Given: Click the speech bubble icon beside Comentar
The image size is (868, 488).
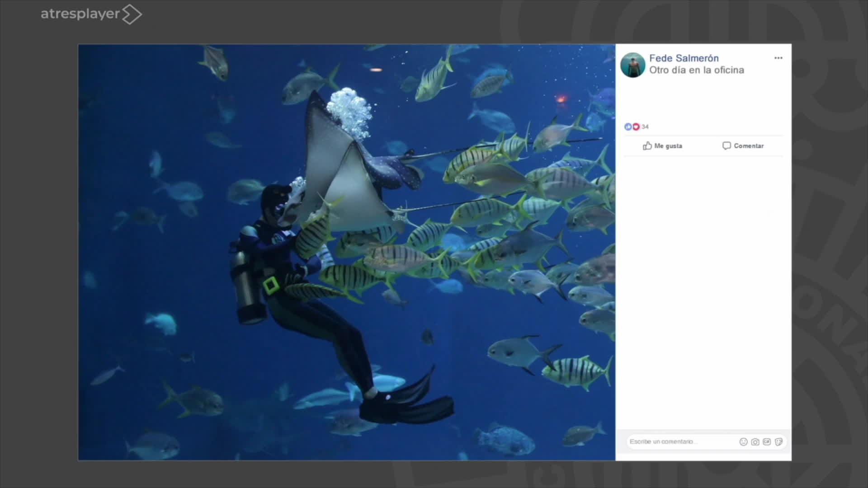Looking at the screenshot, I should [726, 145].
